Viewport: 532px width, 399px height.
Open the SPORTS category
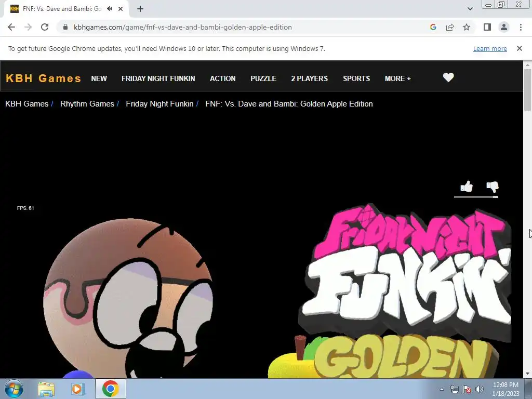click(356, 78)
